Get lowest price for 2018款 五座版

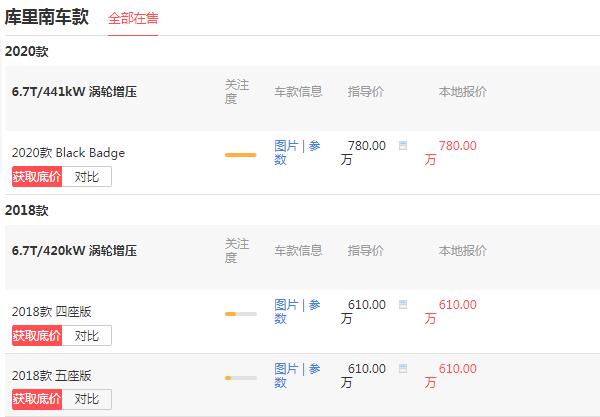[x=37, y=399]
